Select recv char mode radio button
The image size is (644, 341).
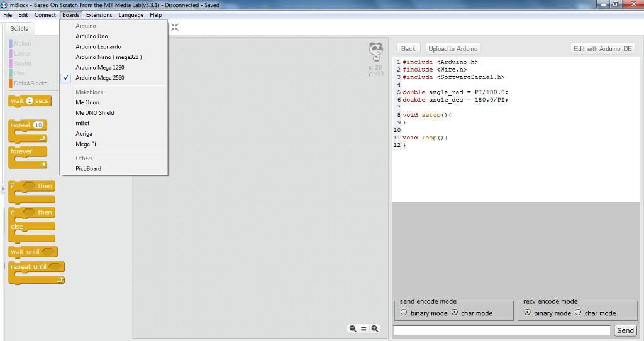pos(578,312)
